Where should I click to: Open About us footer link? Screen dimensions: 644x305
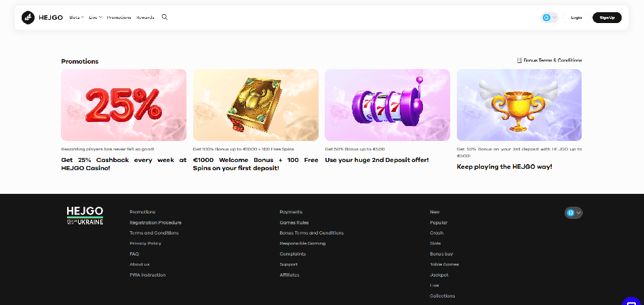[140, 264]
